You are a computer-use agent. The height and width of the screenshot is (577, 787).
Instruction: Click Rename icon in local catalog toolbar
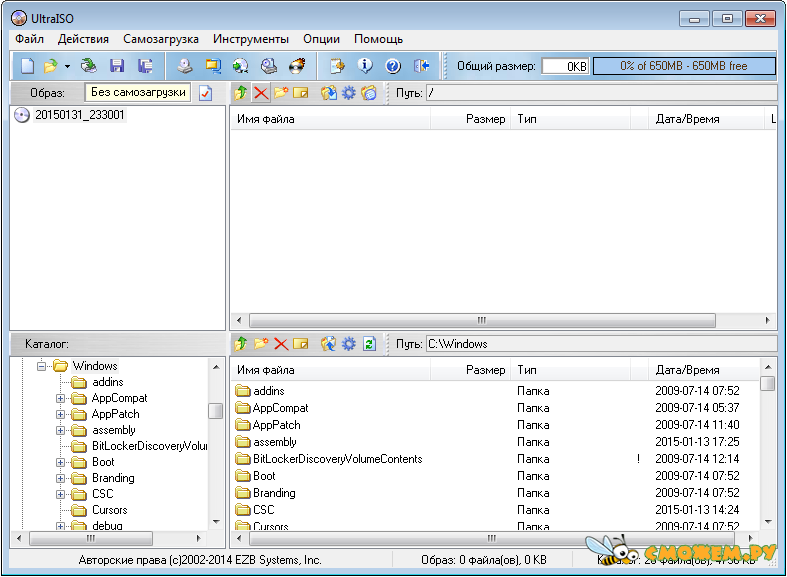(301, 344)
